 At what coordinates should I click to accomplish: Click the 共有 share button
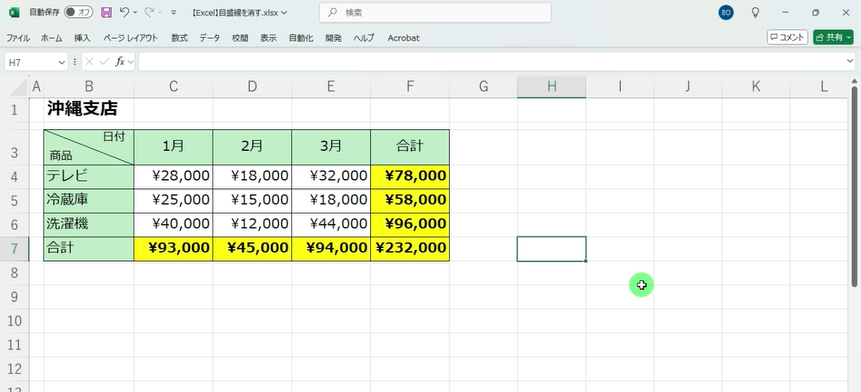834,37
